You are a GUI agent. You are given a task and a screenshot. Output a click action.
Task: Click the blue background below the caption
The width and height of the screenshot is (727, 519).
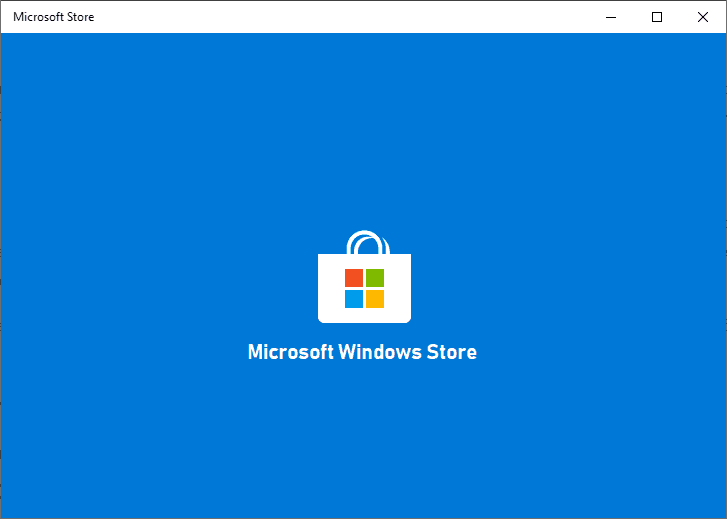coord(362,440)
